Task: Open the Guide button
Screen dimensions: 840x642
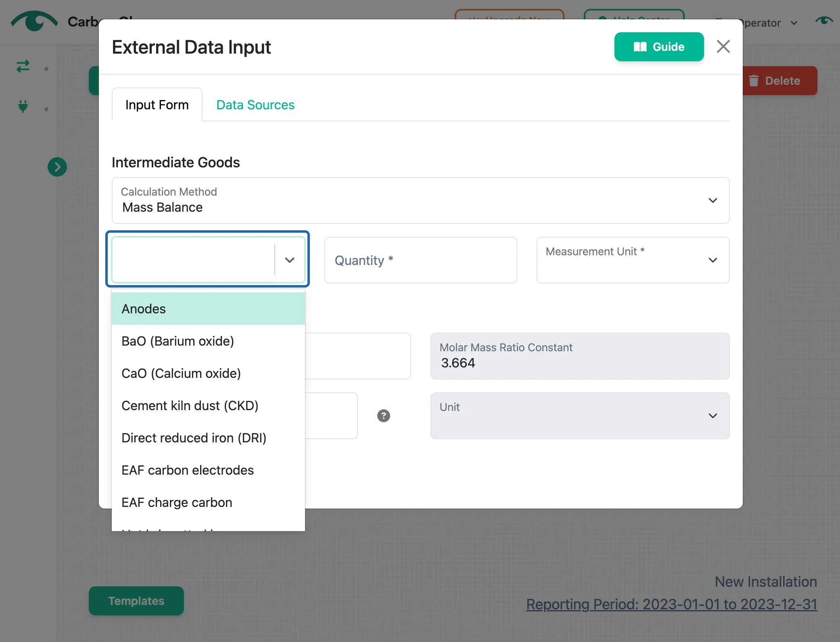Action: (659, 47)
